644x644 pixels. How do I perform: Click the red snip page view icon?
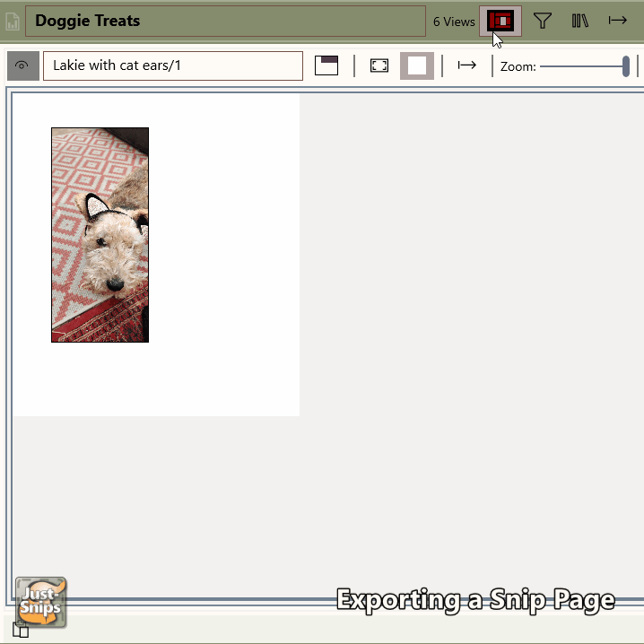click(x=500, y=21)
